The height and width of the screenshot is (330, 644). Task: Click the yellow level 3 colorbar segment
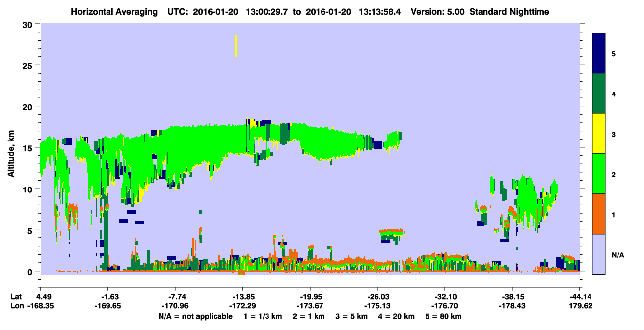(x=599, y=134)
